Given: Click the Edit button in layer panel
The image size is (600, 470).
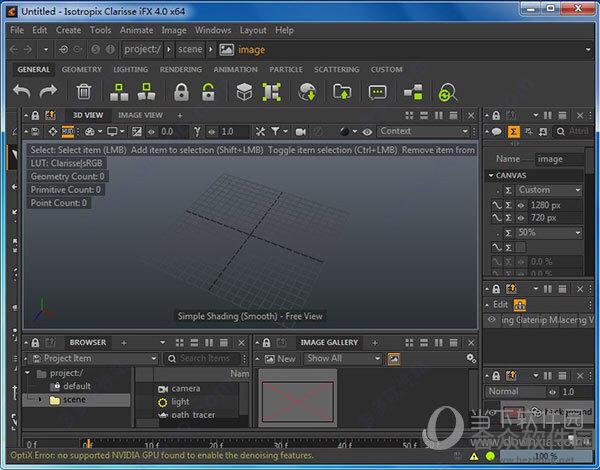Looking at the screenshot, I should (500, 305).
